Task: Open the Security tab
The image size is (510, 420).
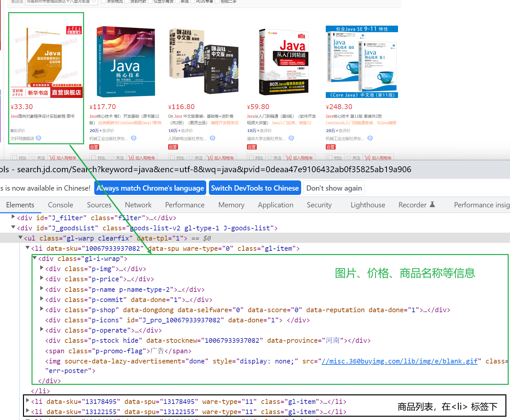Action: [319, 205]
